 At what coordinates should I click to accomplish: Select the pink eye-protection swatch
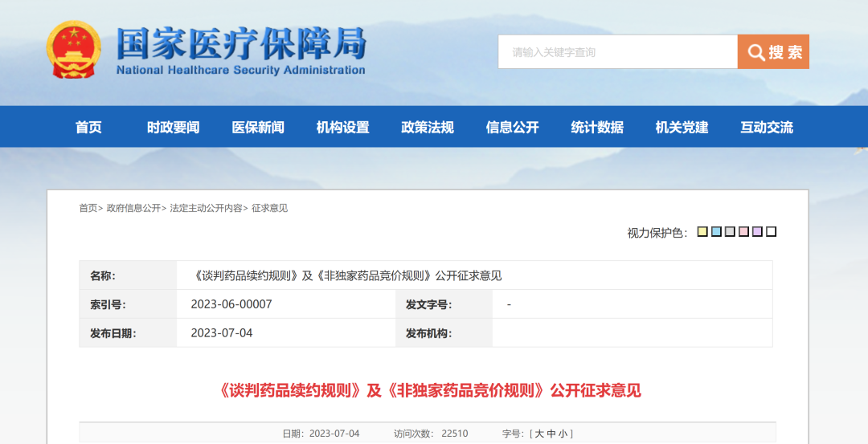click(x=743, y=232)
